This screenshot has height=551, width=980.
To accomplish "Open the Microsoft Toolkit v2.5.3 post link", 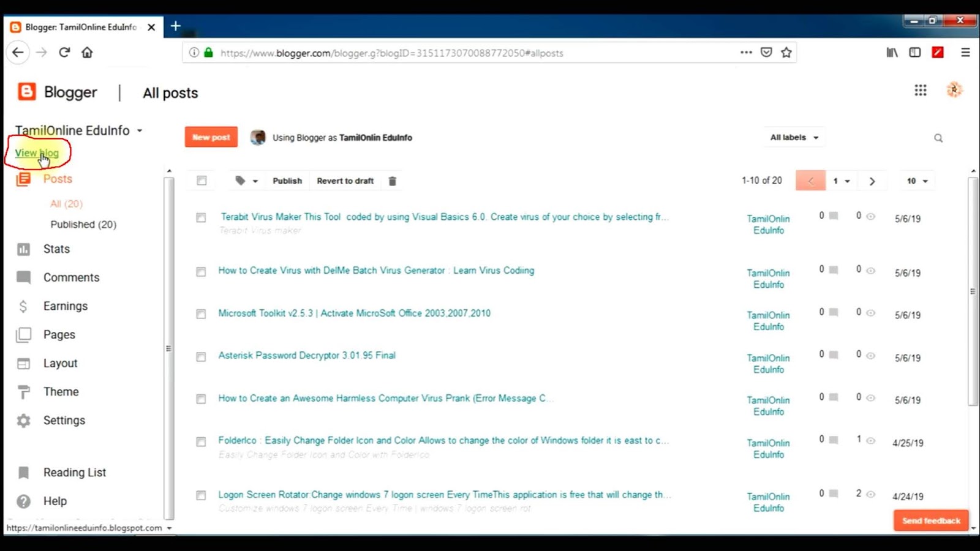I will [x=355, y=313].
